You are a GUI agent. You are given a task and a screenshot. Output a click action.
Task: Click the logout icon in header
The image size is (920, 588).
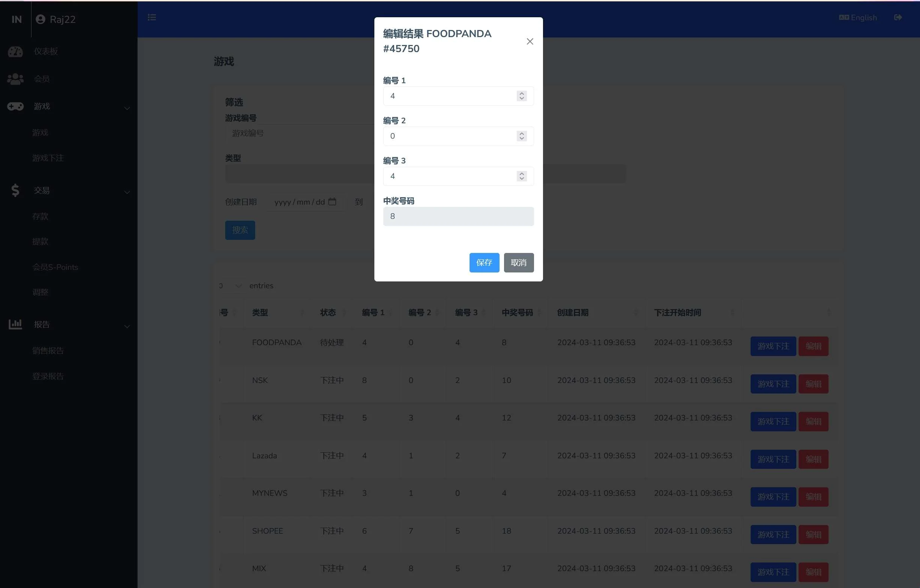pyautogui.click(x=898, y=18)
